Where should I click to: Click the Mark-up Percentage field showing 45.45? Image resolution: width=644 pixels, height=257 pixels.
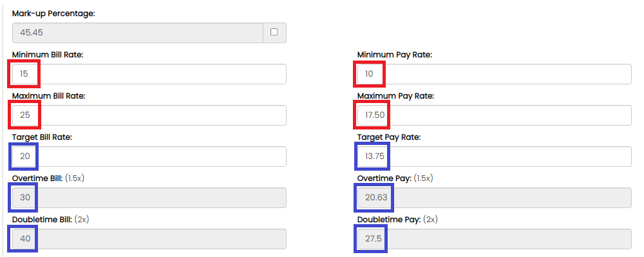point(138,33)
